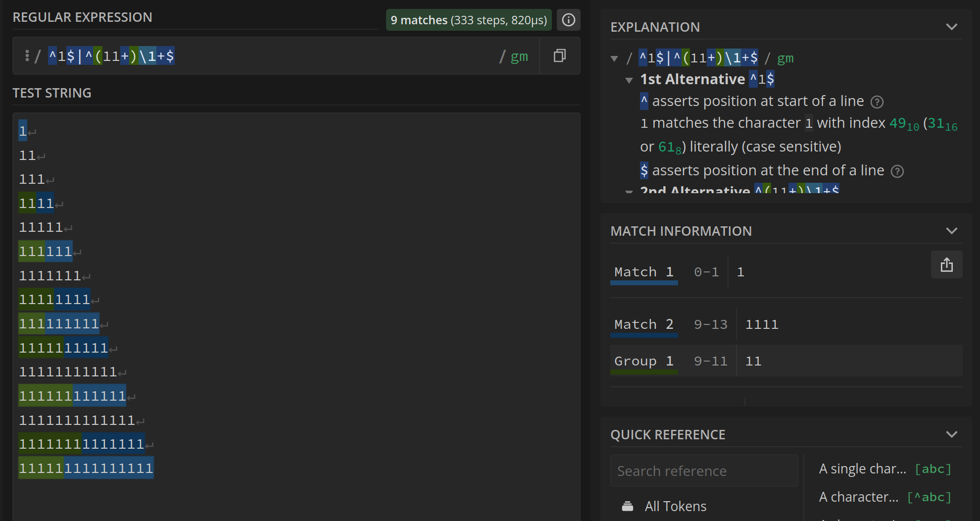Click the Search reference input field
The image size is (980, 521).
[704, 470]
